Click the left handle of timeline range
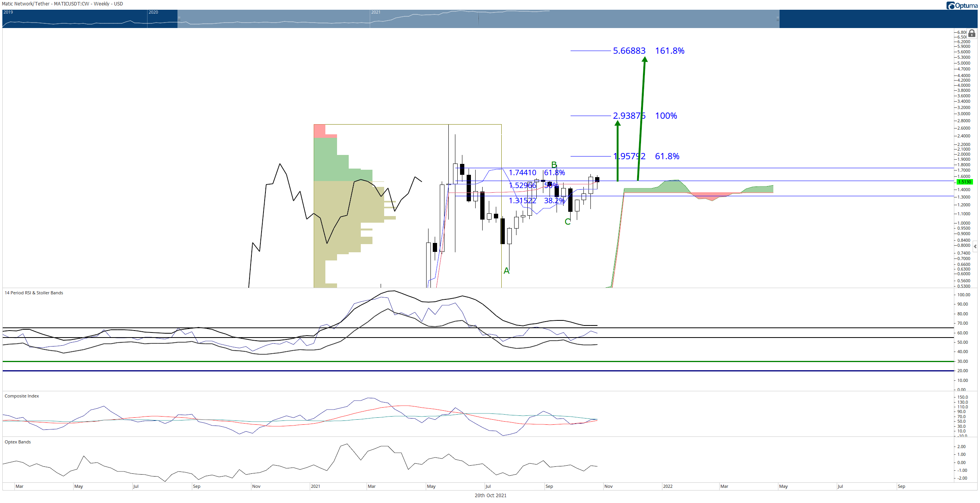The height and width of the screenshot is (503, 980). [179, 19]
